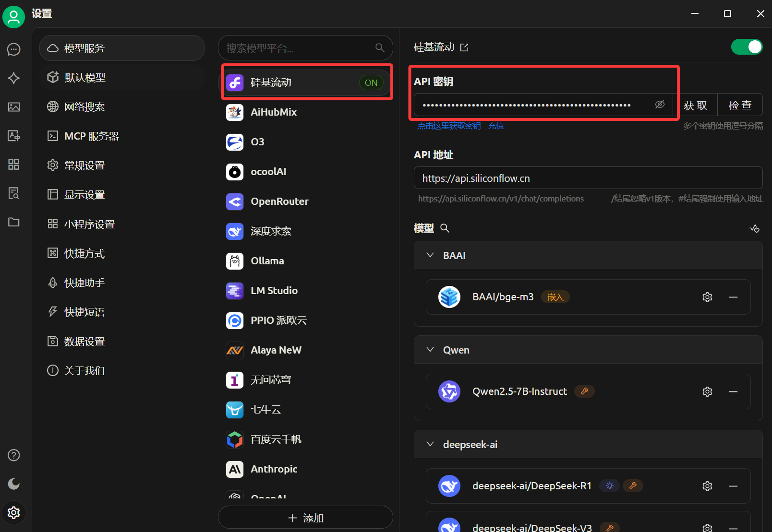Toggle API key visibility eye icon
This screenshot has width=772, height=532.
coord(660,105)
